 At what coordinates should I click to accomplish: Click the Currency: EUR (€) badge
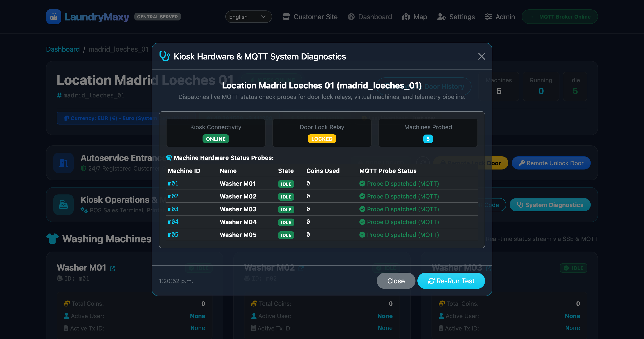pos(108,118)
